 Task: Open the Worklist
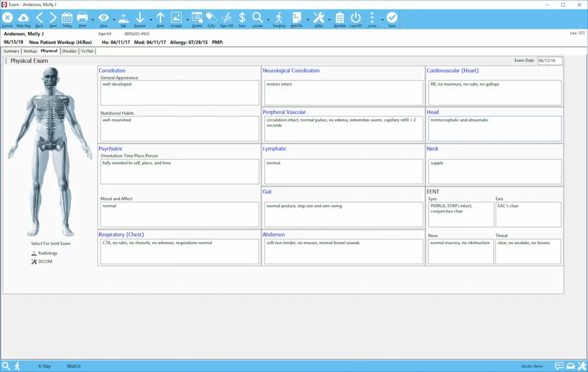pyautogui.click(x=339, y=19)
